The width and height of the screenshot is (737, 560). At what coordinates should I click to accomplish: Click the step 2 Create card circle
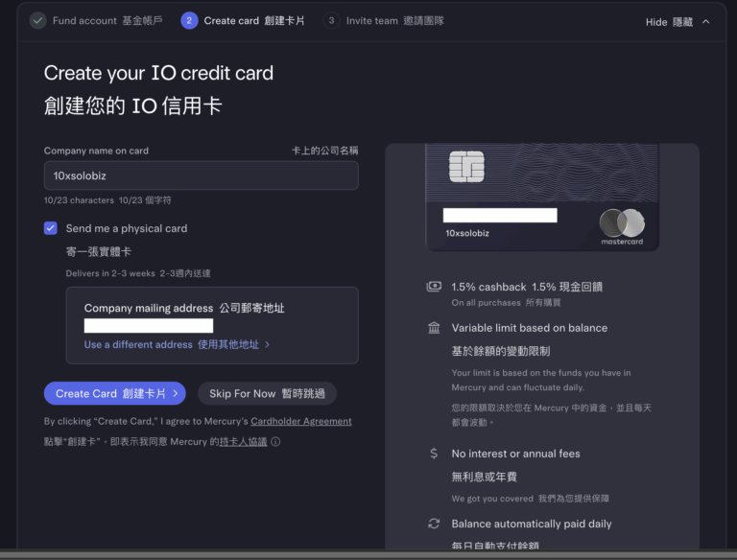pos(189,20)
